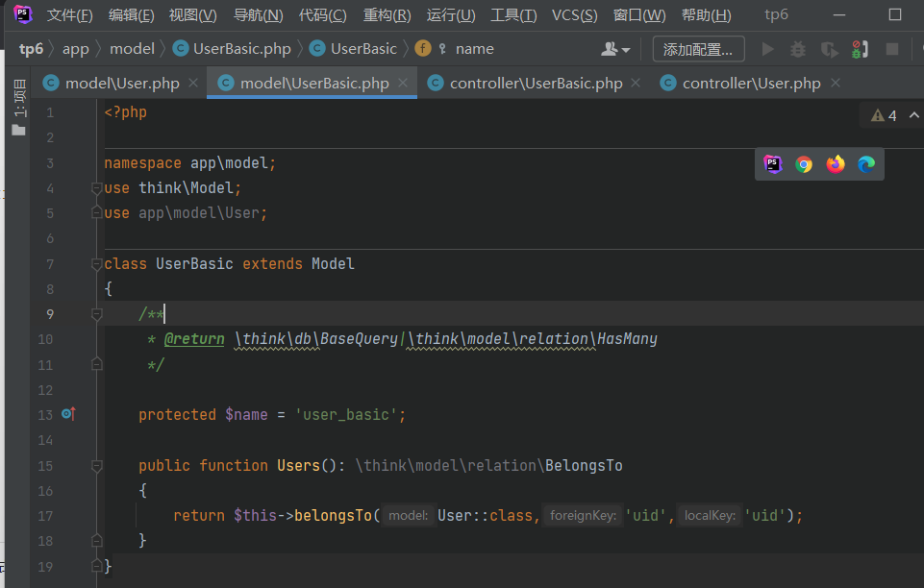Open the VCS(S) menu
The image size is (924, 588).
tap(574, 14)
